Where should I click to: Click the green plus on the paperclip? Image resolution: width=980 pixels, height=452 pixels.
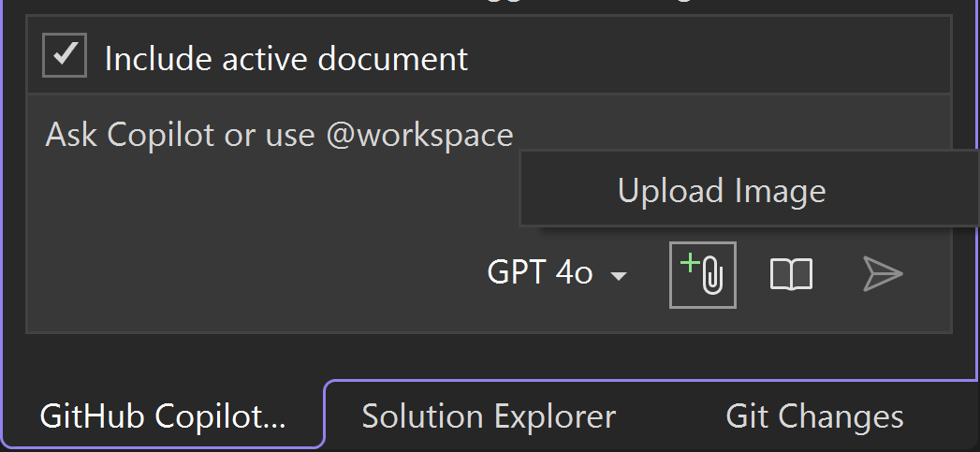point(690,263)
